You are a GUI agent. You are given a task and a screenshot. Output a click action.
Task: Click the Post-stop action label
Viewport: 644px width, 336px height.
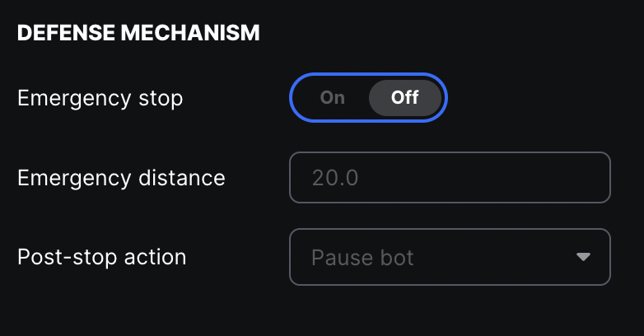pos(102,257)
